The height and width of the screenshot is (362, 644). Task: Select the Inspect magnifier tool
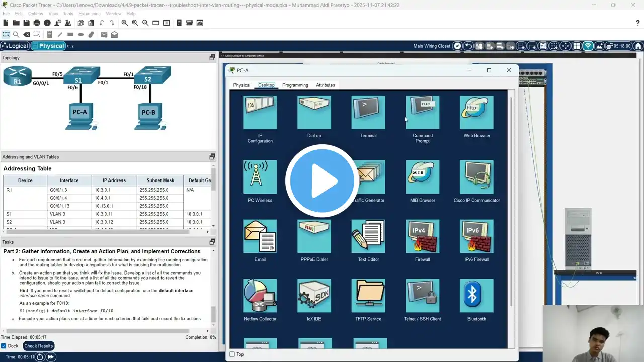(16, 35)
